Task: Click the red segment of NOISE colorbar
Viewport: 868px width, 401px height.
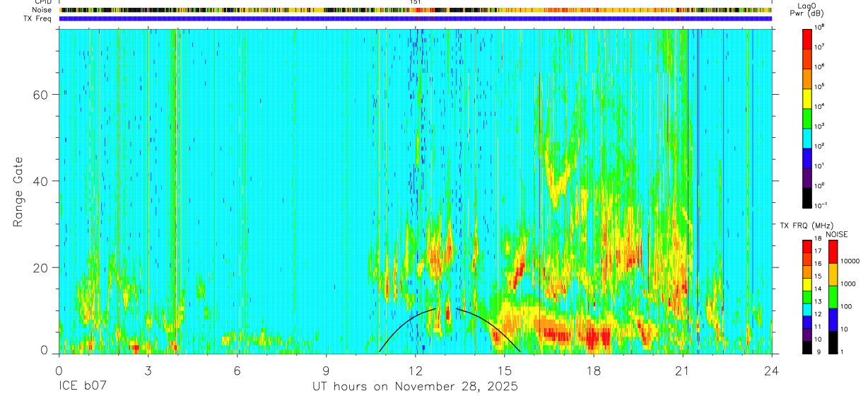Action: click(833, 252)
